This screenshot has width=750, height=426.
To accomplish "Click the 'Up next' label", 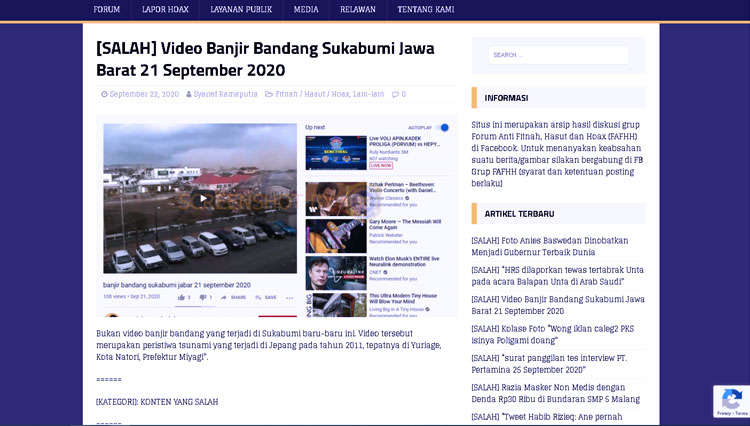I will 315,127.
